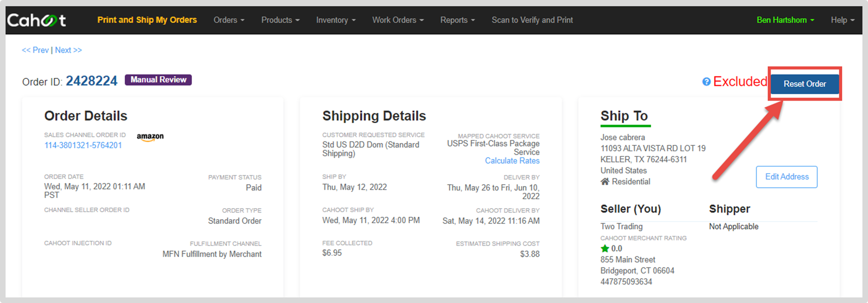
Task: Go to Scan to Verify and Print
Action: tap(532, 20)
